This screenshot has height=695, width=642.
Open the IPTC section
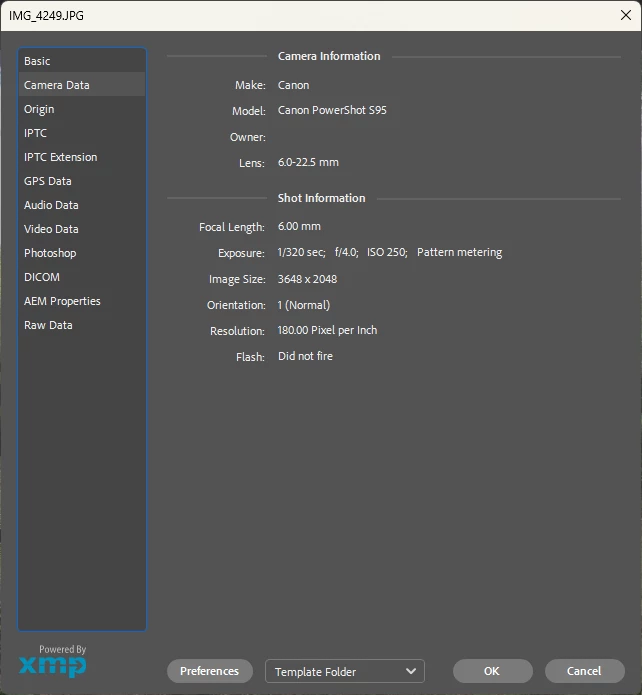click(82, 133)
